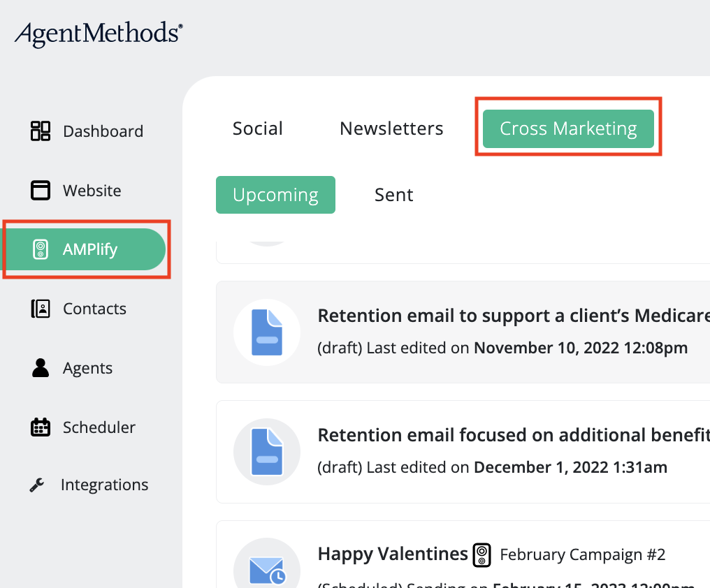The image size is (710, 588).
Task: Toggle to the Sent view
Action: tap(393, 195)
